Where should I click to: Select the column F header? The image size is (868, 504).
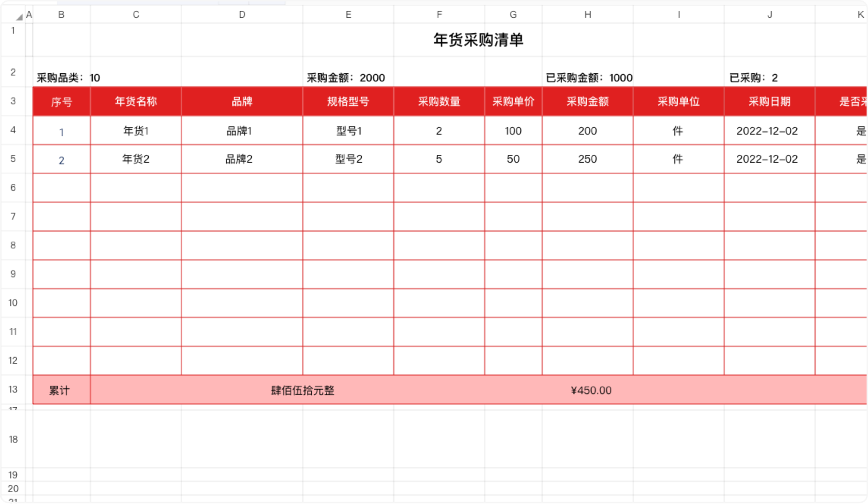pyautogui.click(x=439, y=15)
